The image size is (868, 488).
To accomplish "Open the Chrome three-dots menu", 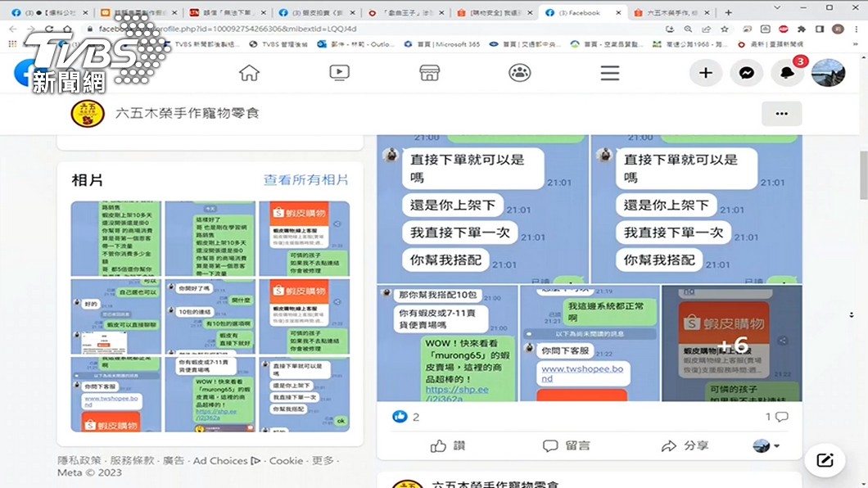I will [856, 29].
